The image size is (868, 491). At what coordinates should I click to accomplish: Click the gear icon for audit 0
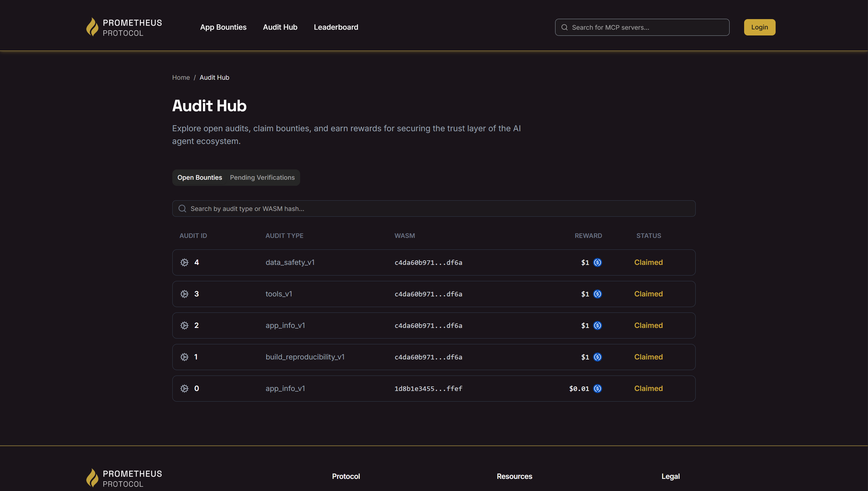(x=184, y=389)
